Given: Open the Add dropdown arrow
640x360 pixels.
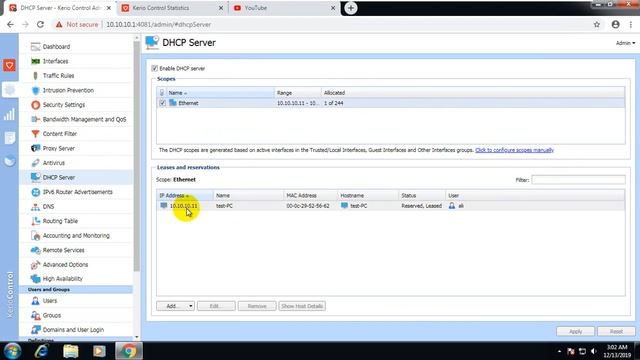Looking at the screenshot, I should (190, 306).
